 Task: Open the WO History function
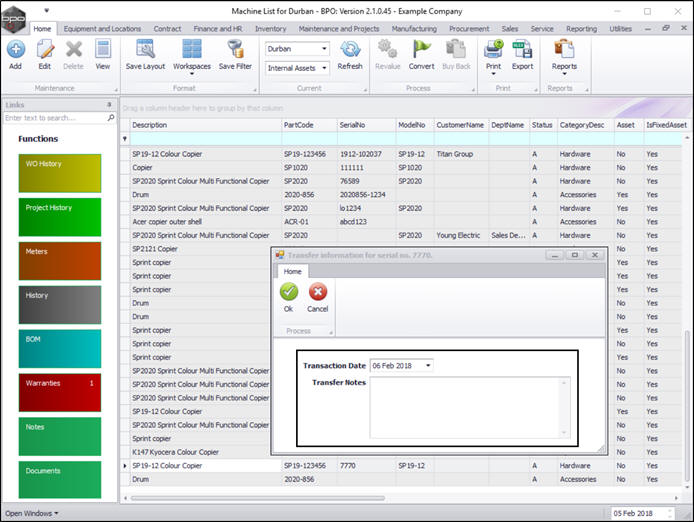pos(60,174)
